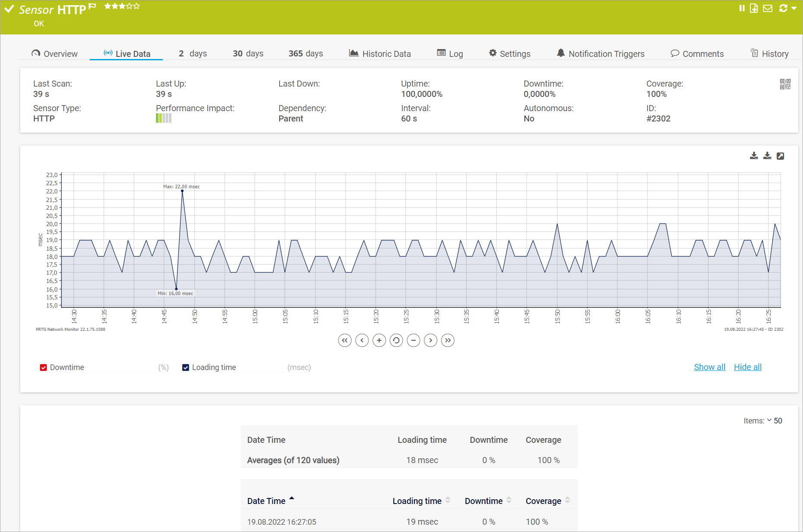Click the add ticket document-plus icon
Viewport: 803px width, 532px height.
(754, 8)
